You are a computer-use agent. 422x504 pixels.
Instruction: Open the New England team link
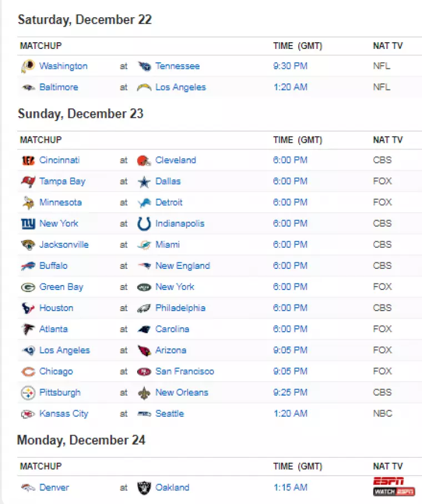click(183, 266)
